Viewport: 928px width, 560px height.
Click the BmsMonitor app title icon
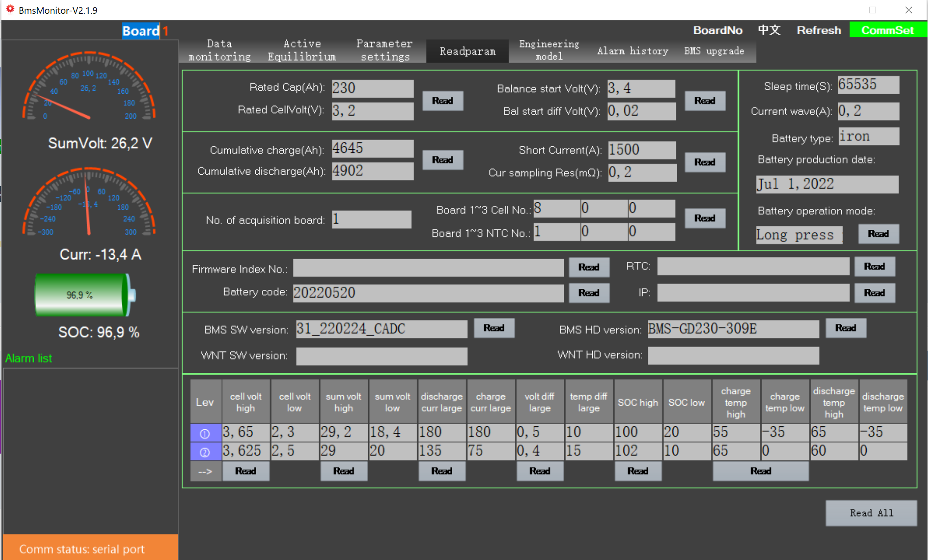coord(10,9)
